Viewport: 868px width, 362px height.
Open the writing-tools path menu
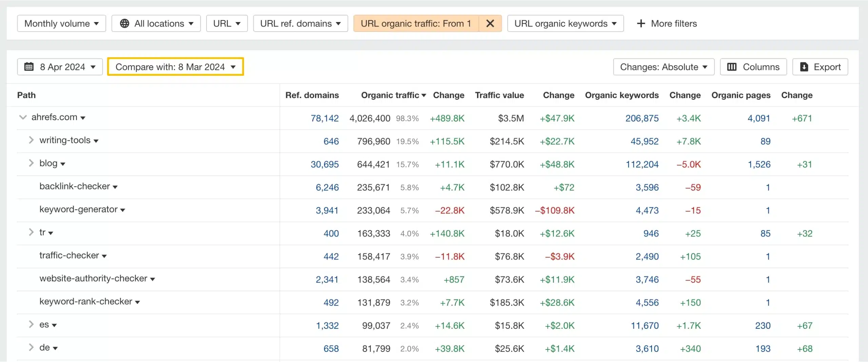(96, 141)
